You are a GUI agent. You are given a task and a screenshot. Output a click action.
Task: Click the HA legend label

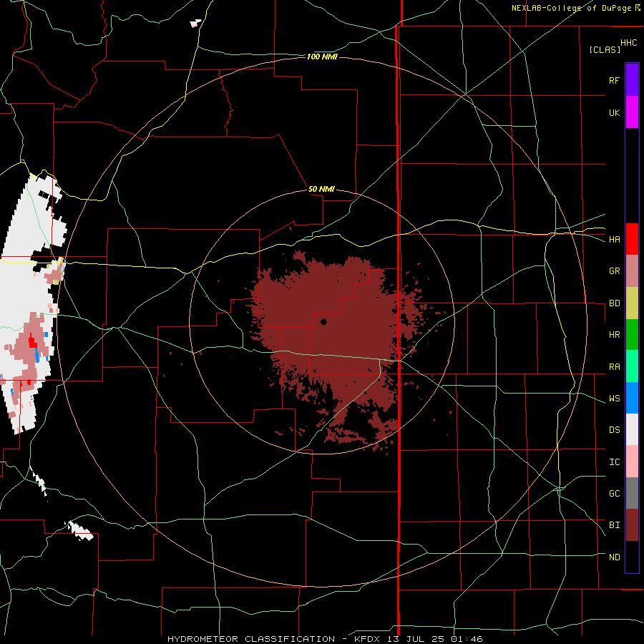pyautogui.click(x=614, y=239)
